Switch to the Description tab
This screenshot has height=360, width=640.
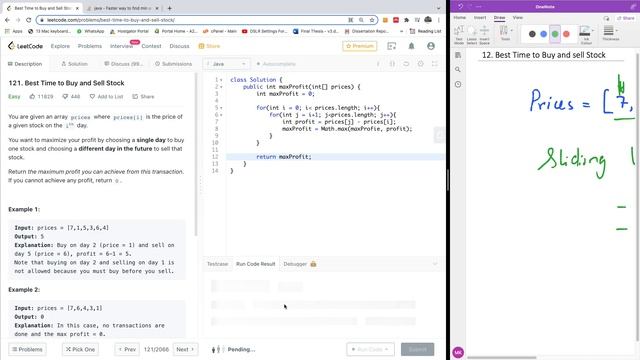tap(25, 64)
